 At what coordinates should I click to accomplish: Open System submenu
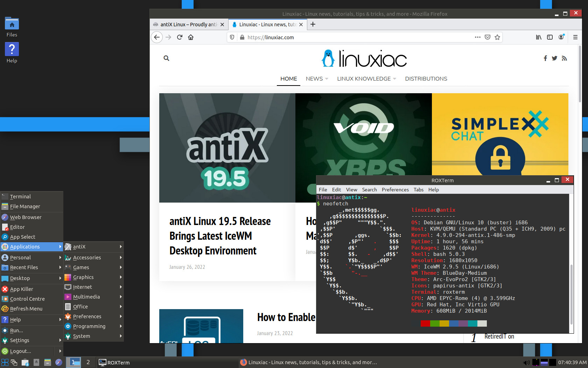point(93,336)
